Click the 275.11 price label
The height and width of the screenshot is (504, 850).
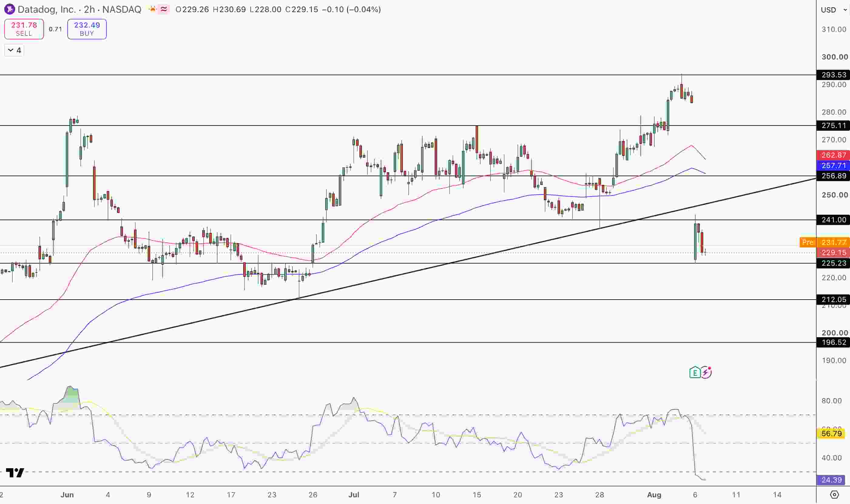pyautogui.click(x=833, y=126)
